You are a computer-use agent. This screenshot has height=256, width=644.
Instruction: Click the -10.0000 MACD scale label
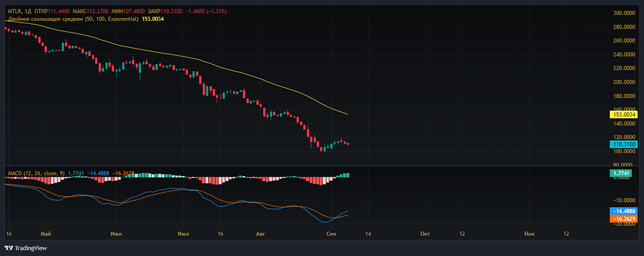[624, 201]
